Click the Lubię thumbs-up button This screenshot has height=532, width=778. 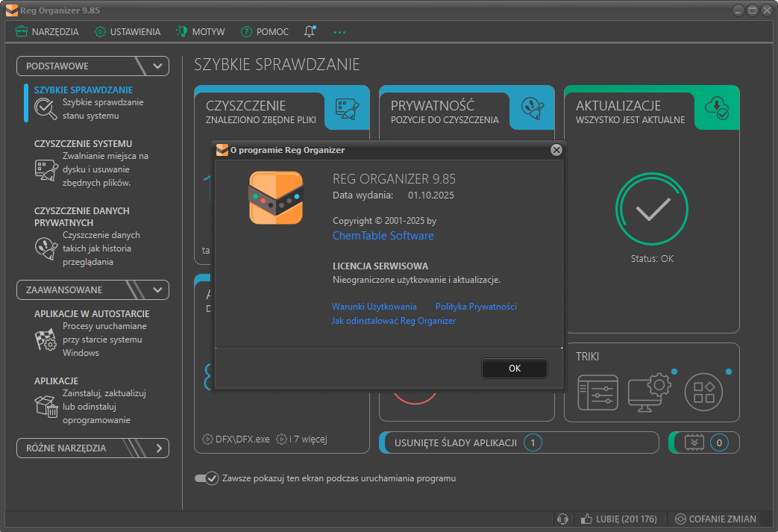[x=618, y=519]
